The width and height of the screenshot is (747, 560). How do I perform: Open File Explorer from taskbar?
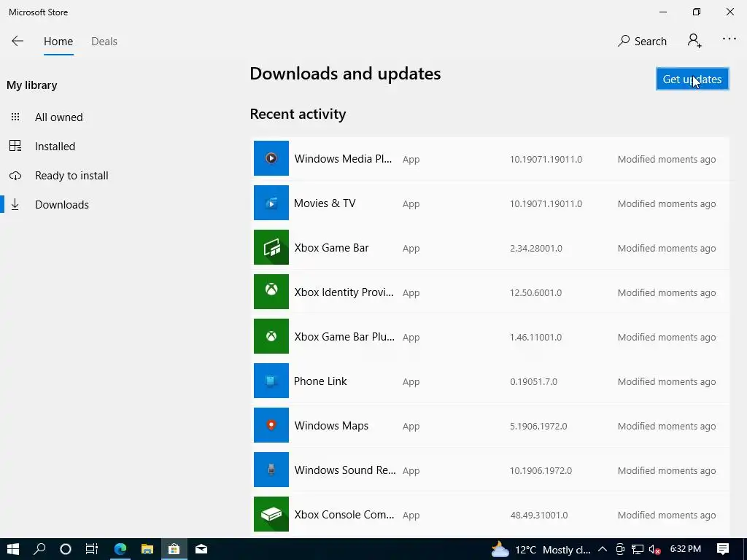click(x=147, y=549)
